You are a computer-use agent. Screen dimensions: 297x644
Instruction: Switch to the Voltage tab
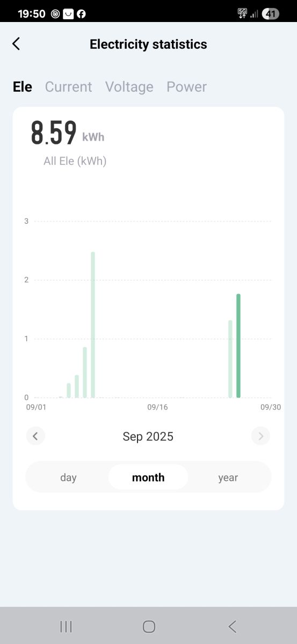point(129,87)
